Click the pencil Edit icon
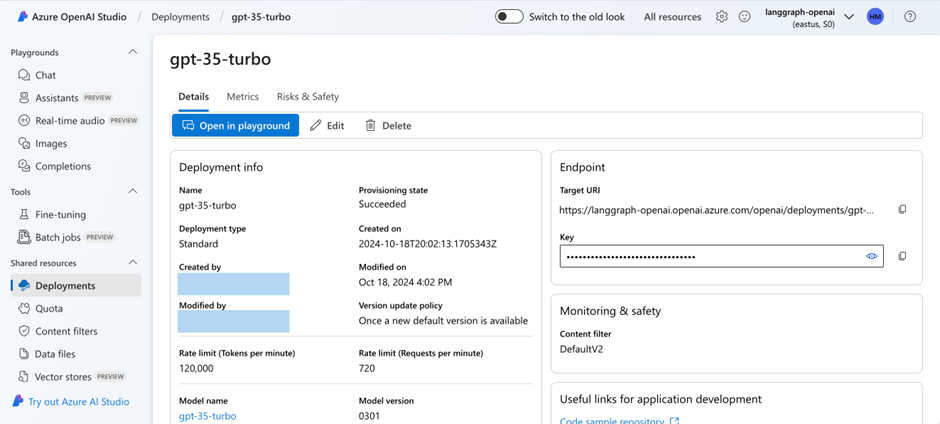 click(x=315, y=125)
